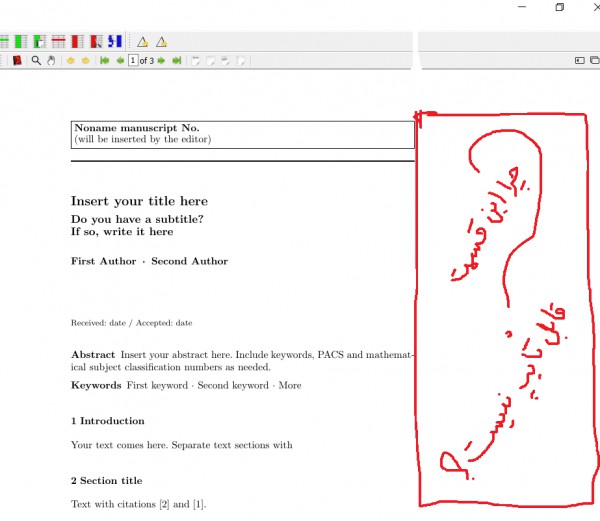Click the red remove table row icon
600x521 pixels.
point(58,42)
